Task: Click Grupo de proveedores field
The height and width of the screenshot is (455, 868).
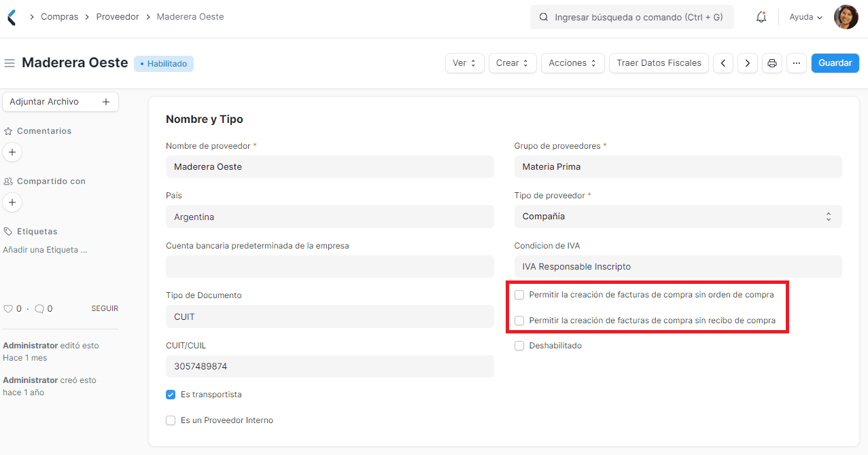Action: coord(678,167)
